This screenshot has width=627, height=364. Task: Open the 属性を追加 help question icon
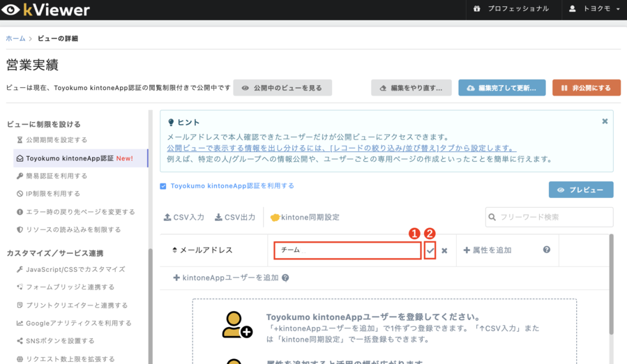(x=547, y=250)
